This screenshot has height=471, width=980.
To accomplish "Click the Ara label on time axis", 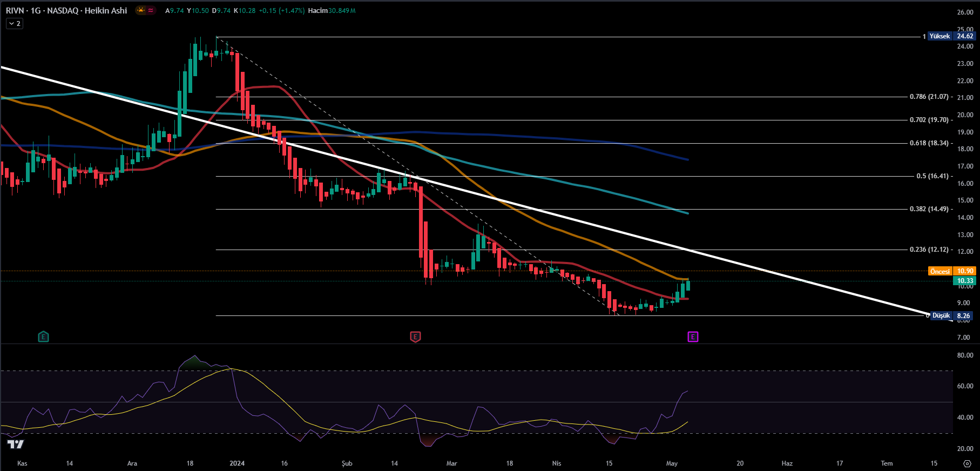I will click(132, 463).
